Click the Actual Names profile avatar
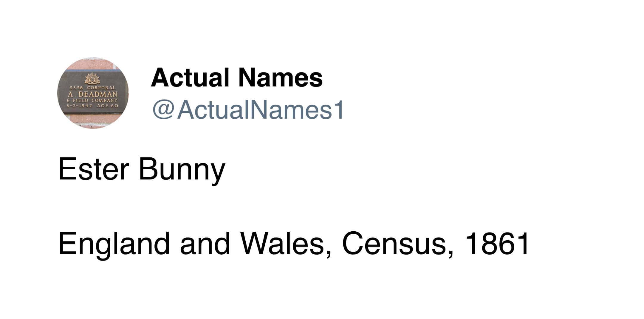Viewport: 644px width, 319px height. tap(93, 93)
